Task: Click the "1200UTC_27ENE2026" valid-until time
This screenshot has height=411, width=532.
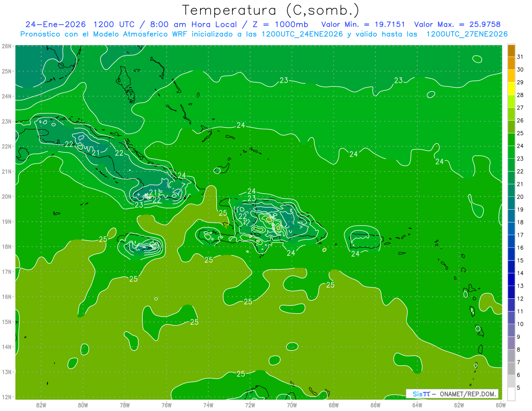Action: coord(467,34)
